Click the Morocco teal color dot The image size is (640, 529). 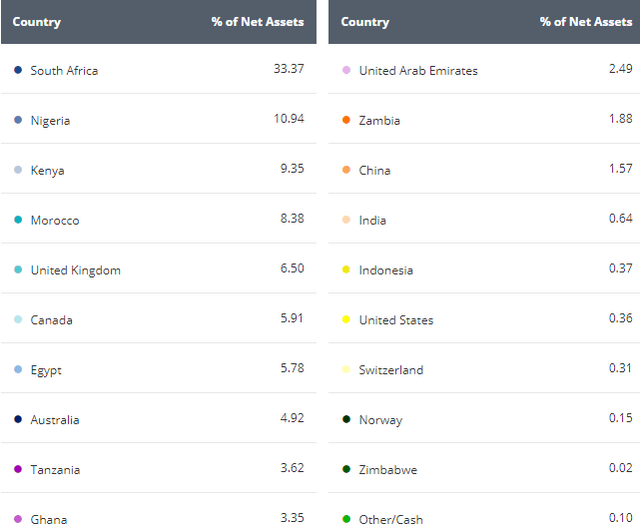[18, 220]
